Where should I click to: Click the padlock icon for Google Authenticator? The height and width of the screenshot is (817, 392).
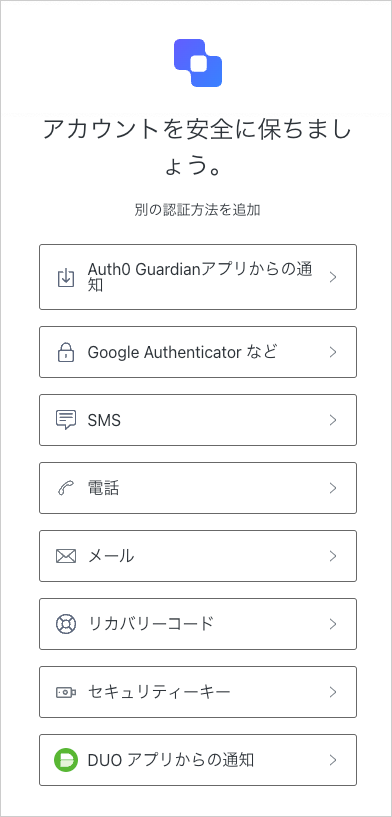tap(66, 352)
